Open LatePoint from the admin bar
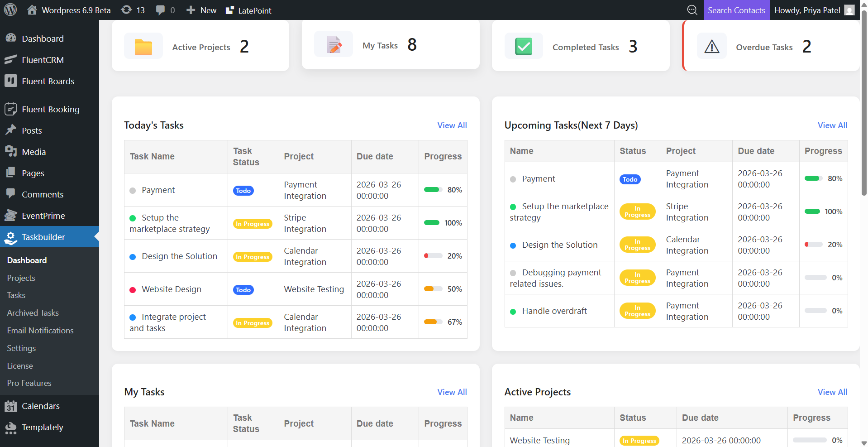 point(248,10)
